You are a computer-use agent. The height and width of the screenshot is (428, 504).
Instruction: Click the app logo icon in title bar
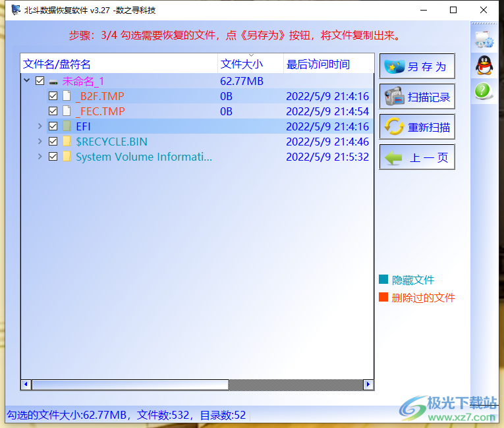pyautogui.click(x=15, y=10)
